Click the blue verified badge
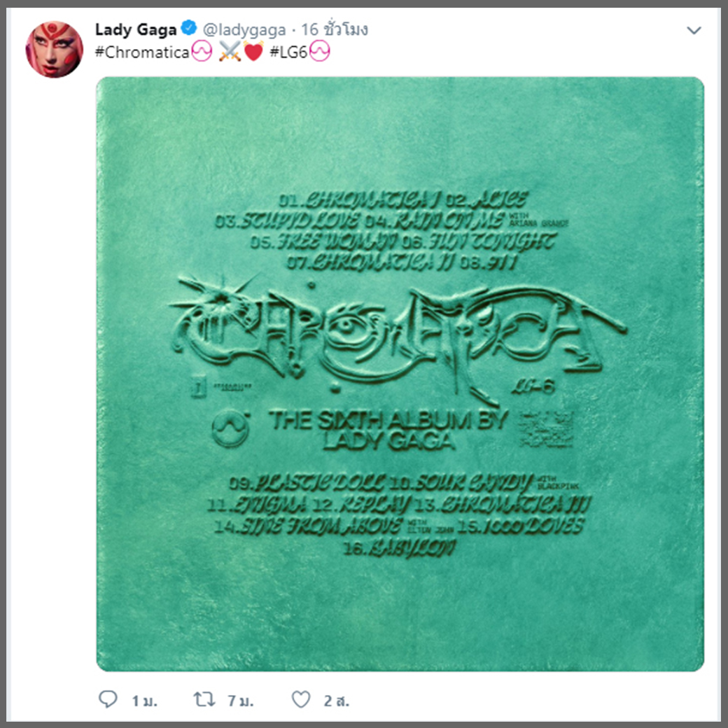Image resolution: width=728 pixels, height=728 pixels. [x=188, y=28]
